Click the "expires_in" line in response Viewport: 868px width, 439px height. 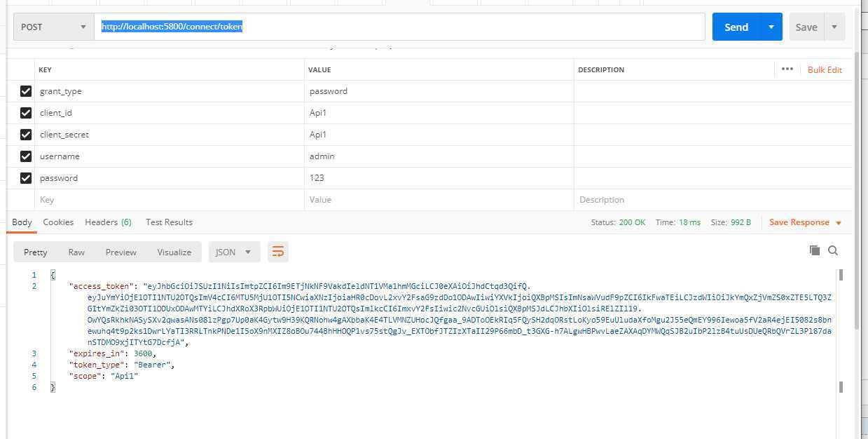[x=113, y=353]
